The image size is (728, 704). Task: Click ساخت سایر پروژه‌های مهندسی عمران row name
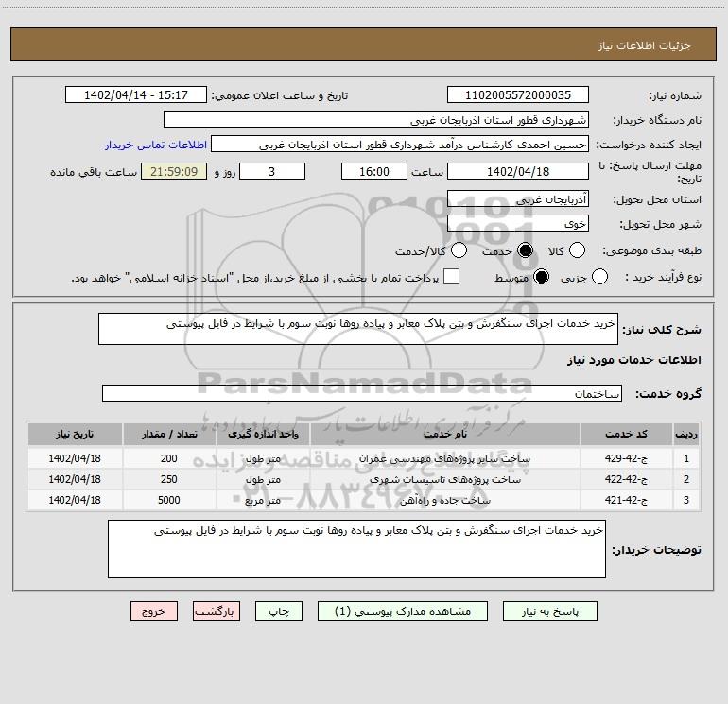pos(444,459)
